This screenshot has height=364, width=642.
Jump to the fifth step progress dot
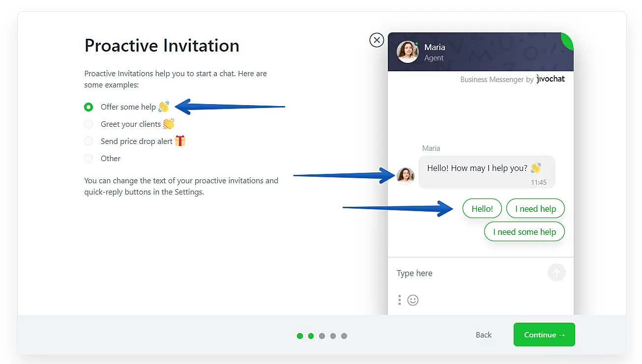tap(344, 336)
